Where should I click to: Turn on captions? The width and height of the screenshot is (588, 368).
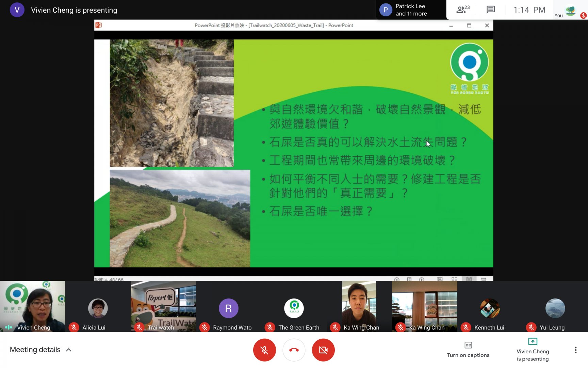[468, 350]
